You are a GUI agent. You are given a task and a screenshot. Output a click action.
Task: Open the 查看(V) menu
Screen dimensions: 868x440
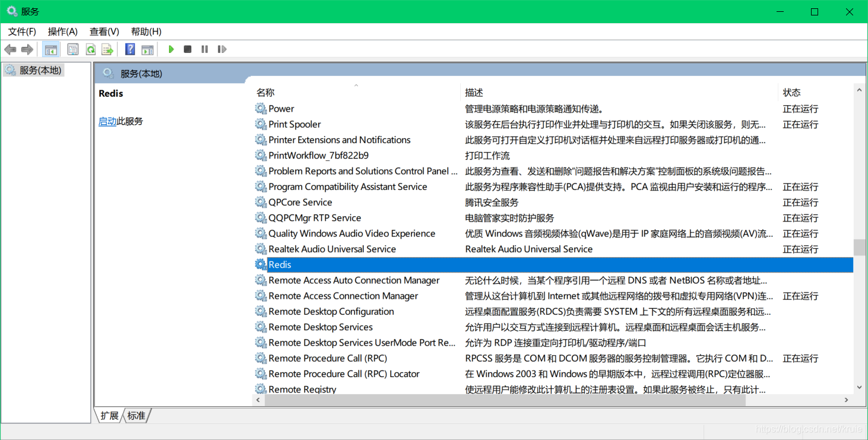click(x=104, y=31)
